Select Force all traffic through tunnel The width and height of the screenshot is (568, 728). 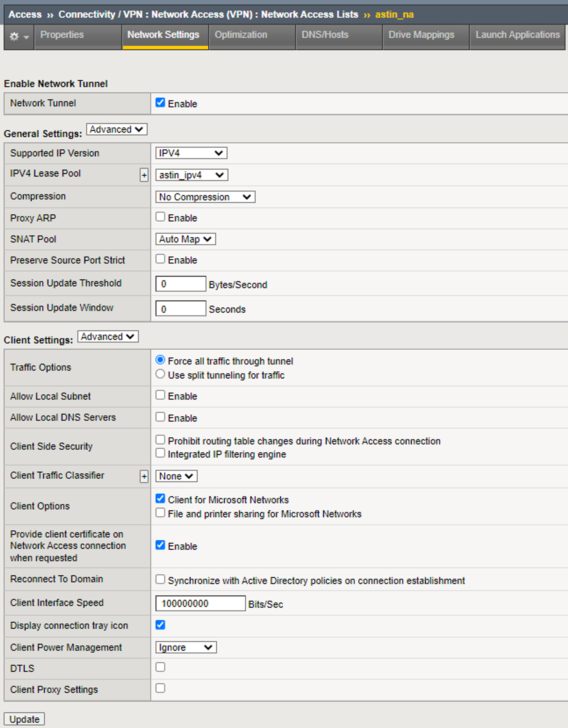[160, 360]
